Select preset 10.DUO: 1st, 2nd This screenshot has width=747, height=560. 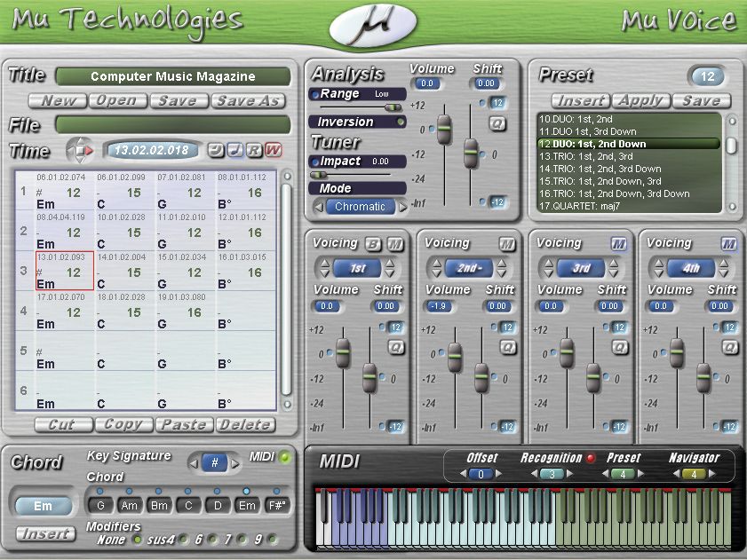click(x=628, y=119)
